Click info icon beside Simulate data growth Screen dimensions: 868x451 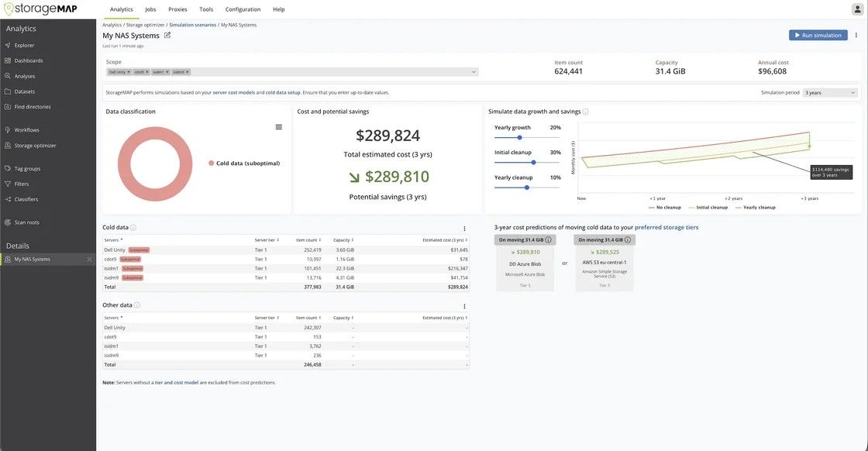click(x=586, y=112)
